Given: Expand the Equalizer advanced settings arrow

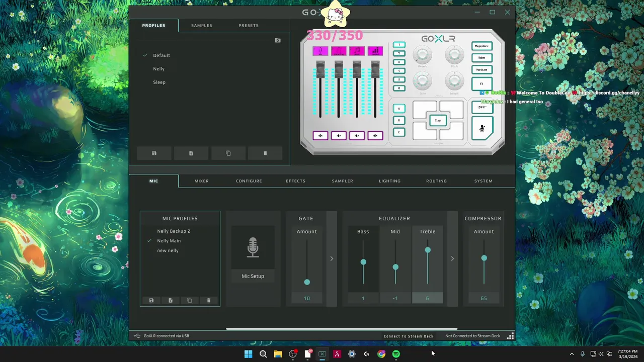Looking at the screenshot, I should [452, 258].
